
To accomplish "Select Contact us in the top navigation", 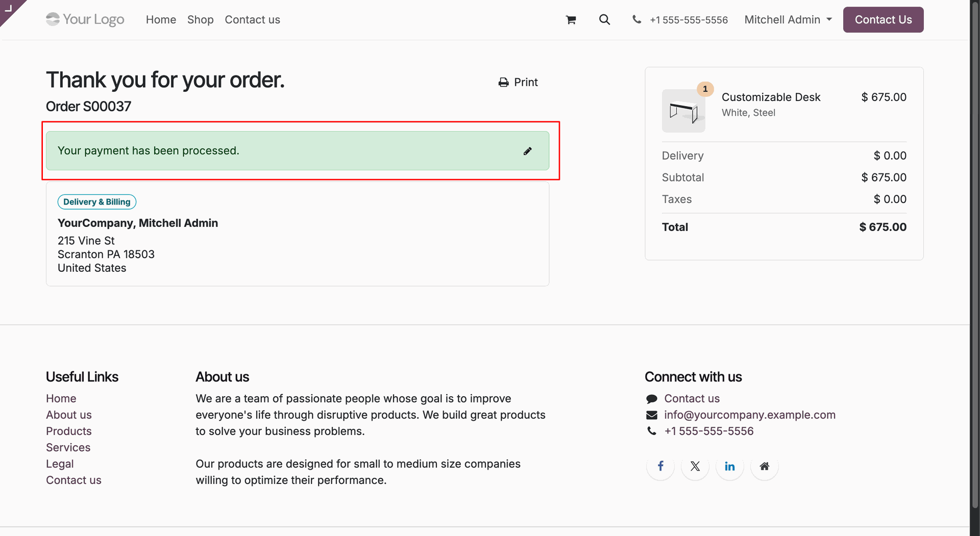I will pos(252,20).
